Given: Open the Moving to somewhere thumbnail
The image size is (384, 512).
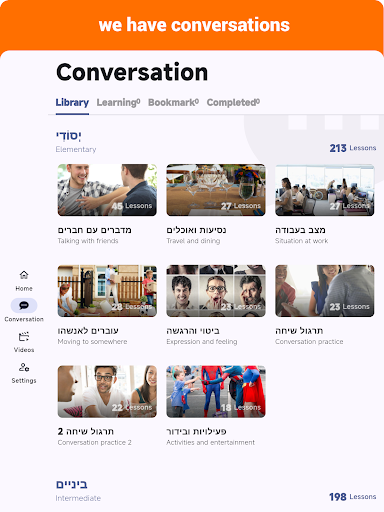Looking at the screenshot, I should coord(107,291).
